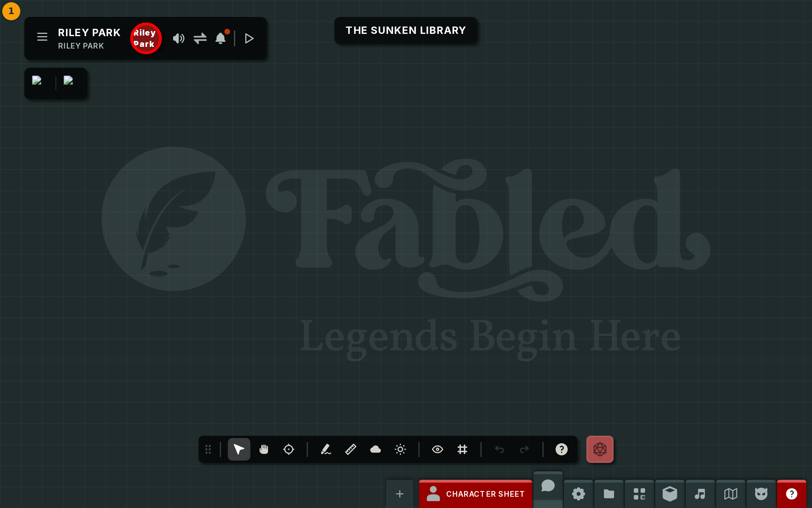
Task: Click the Riley Park avatar circle
Action: click(x=146, y=38)
